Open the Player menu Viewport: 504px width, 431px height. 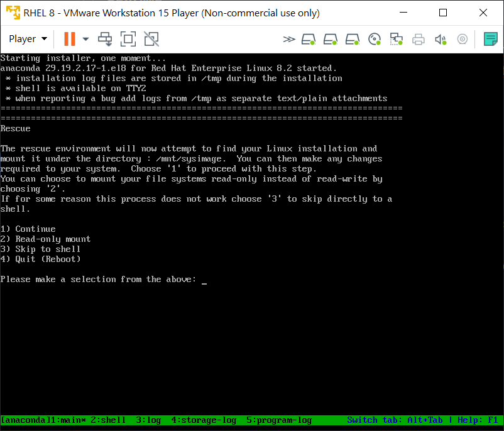28,39
